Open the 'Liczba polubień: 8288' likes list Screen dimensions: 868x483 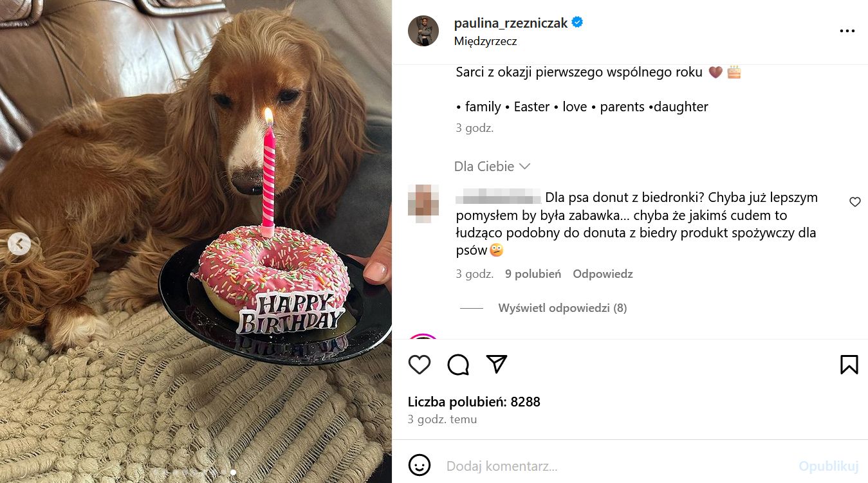(474, 402)
